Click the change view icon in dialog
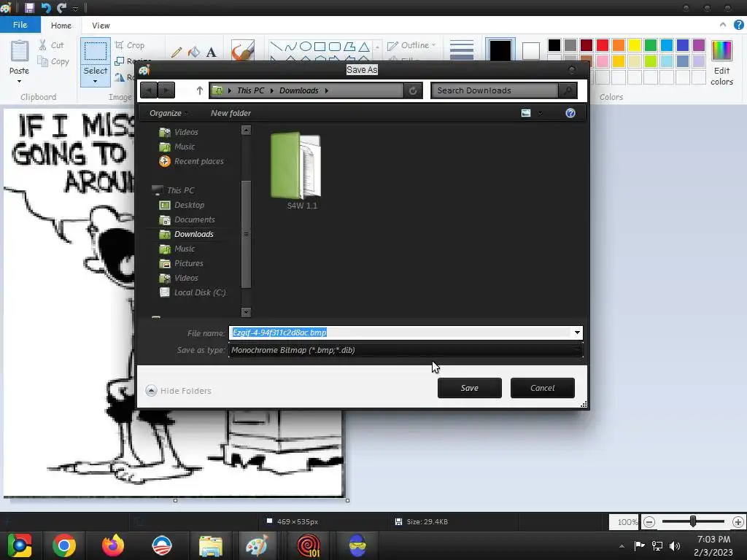 [526, 113]
